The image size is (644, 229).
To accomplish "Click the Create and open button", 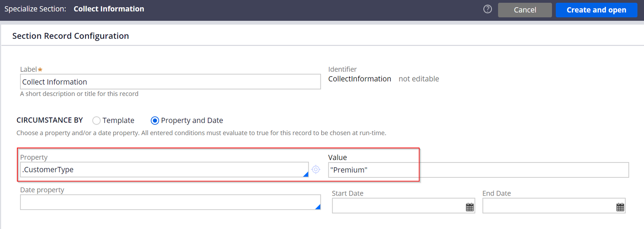I will tap(597, 10).
